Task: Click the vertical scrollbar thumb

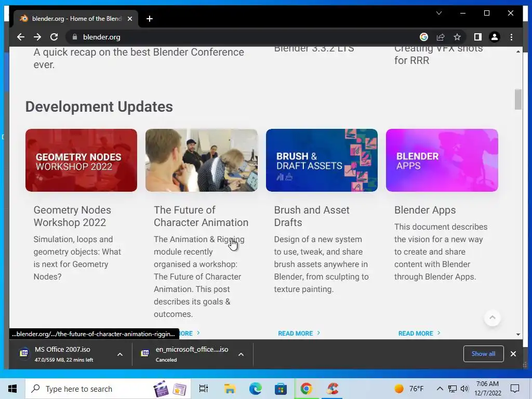Action: coord(518,99)
